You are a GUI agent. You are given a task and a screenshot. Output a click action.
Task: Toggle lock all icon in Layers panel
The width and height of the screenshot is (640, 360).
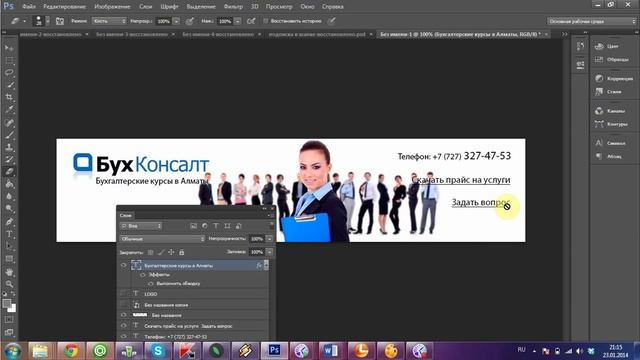(182, 252)
